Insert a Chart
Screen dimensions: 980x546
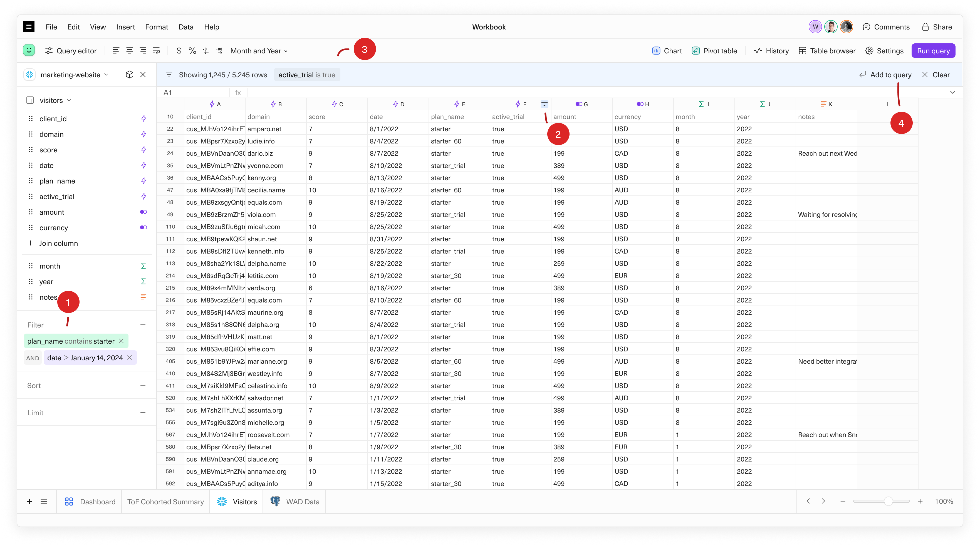(x=667, y=51)
